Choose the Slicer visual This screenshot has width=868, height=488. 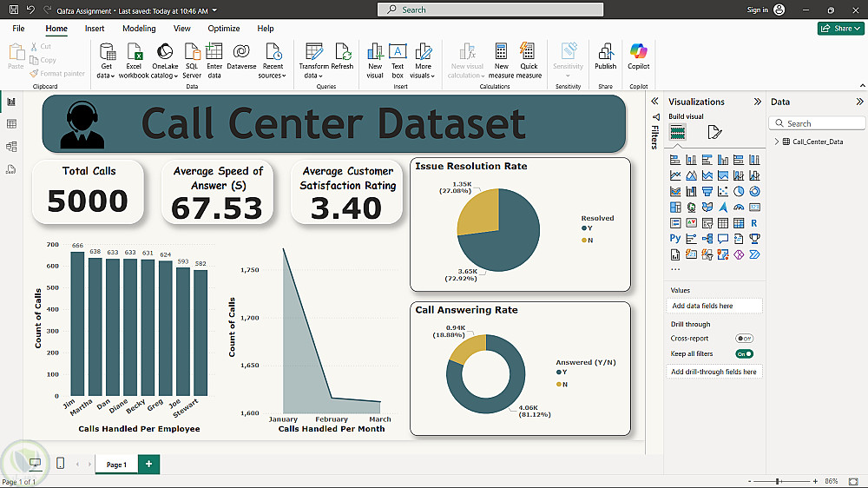(x=707, y=223)
